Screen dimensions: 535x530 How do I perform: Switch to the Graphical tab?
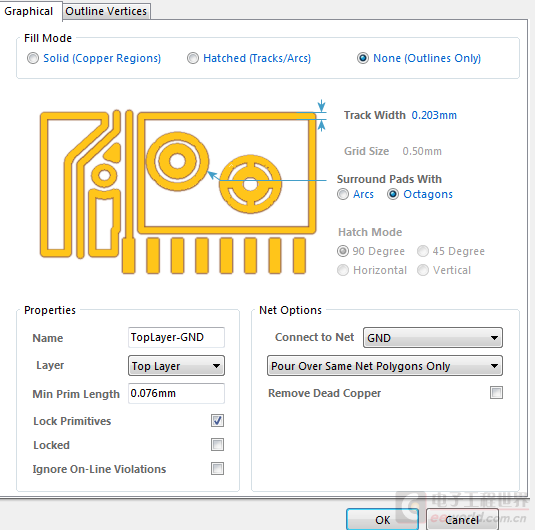29,11
